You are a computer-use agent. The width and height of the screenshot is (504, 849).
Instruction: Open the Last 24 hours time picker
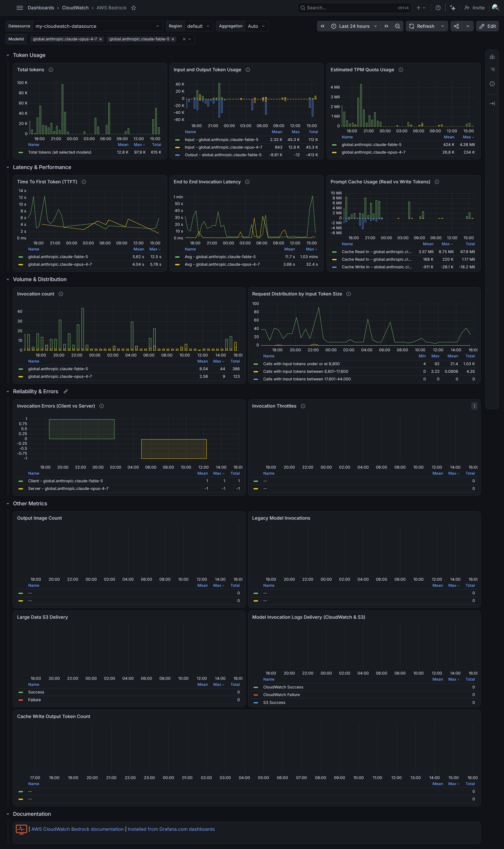[x=354, y=26]
